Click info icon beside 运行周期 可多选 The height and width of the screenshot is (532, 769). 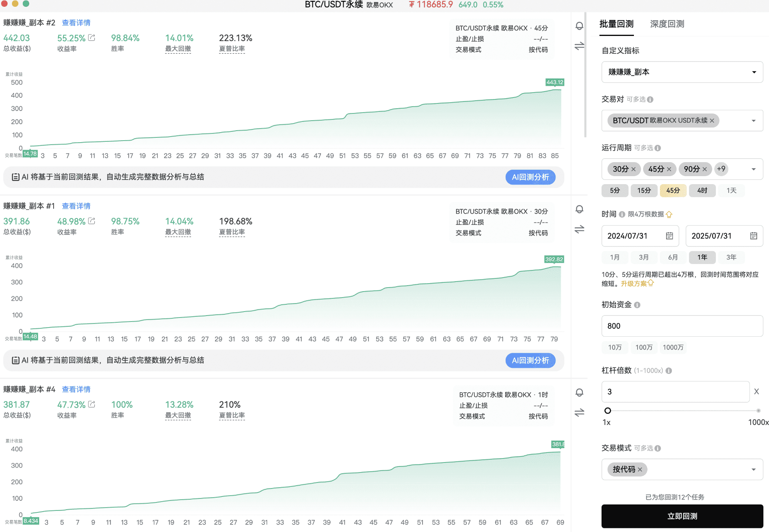[x=658, y=148]
